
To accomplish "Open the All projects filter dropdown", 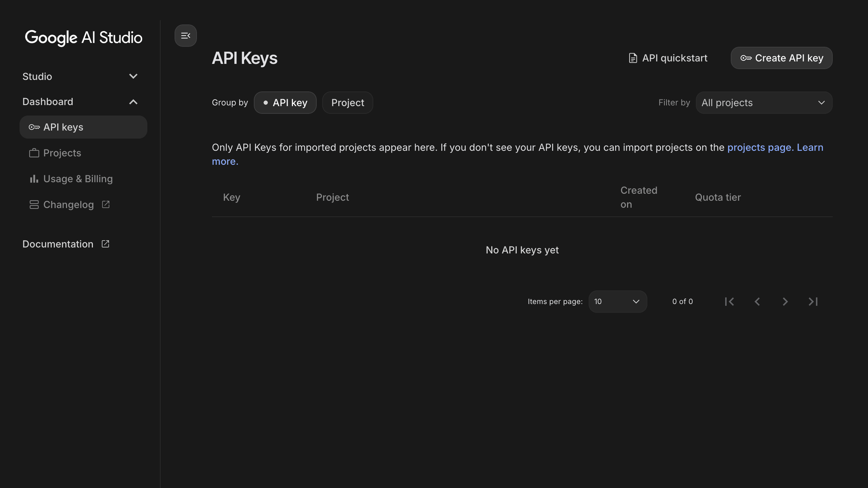I will point(764,102).
